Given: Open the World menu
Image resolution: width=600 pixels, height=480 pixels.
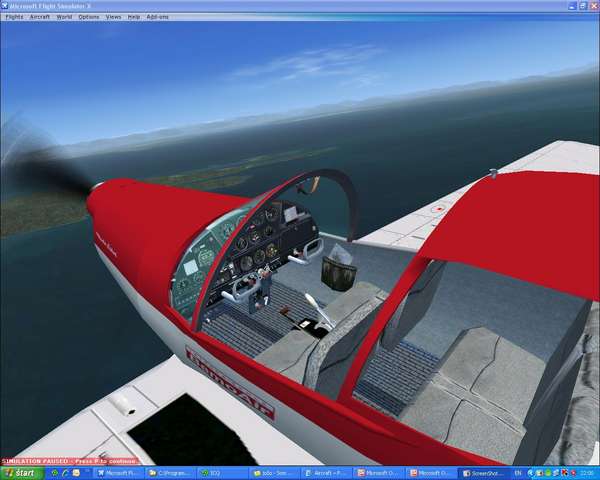Looking at the screenshot, I should pos(64,17).
